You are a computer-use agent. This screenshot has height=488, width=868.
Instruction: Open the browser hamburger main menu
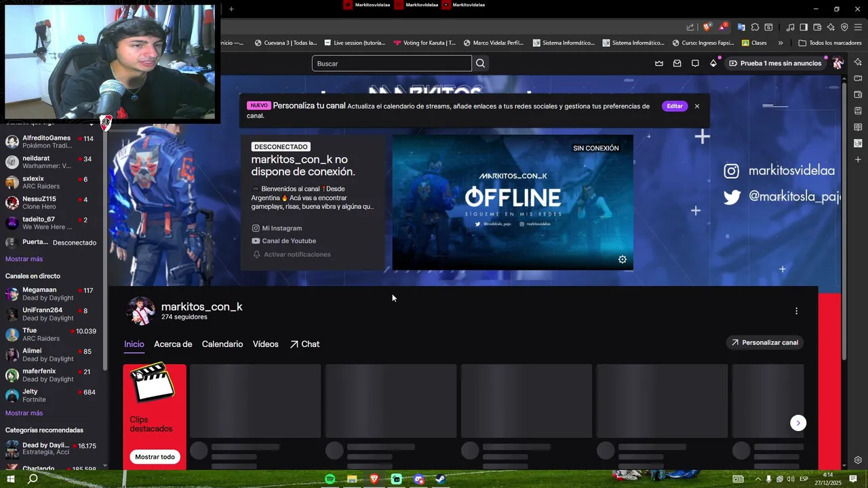859,27
